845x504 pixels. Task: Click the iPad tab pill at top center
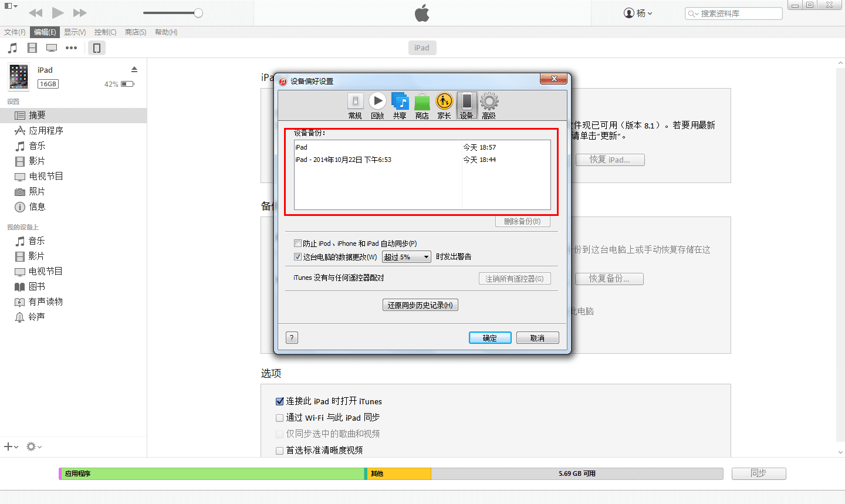pos(422,48)
